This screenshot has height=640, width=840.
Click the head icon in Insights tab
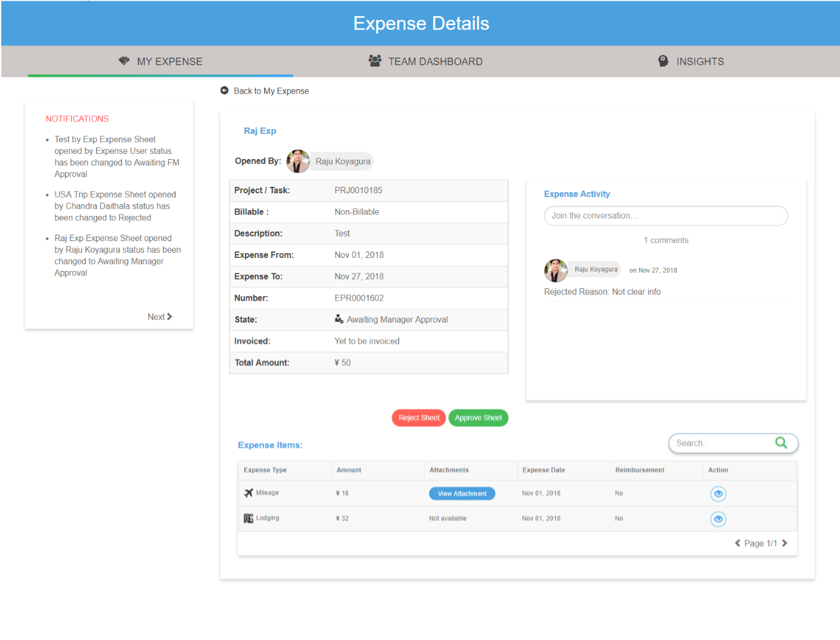663,61
